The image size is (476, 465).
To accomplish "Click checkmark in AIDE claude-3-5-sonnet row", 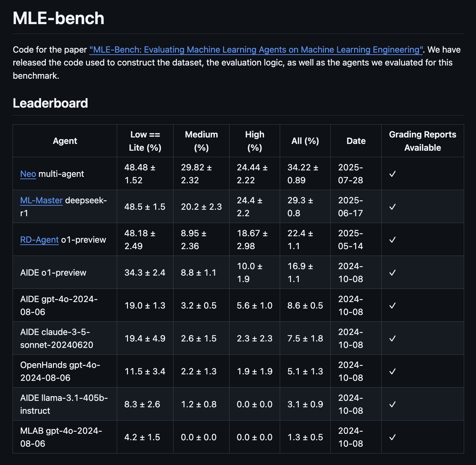I will pos(392,338).
